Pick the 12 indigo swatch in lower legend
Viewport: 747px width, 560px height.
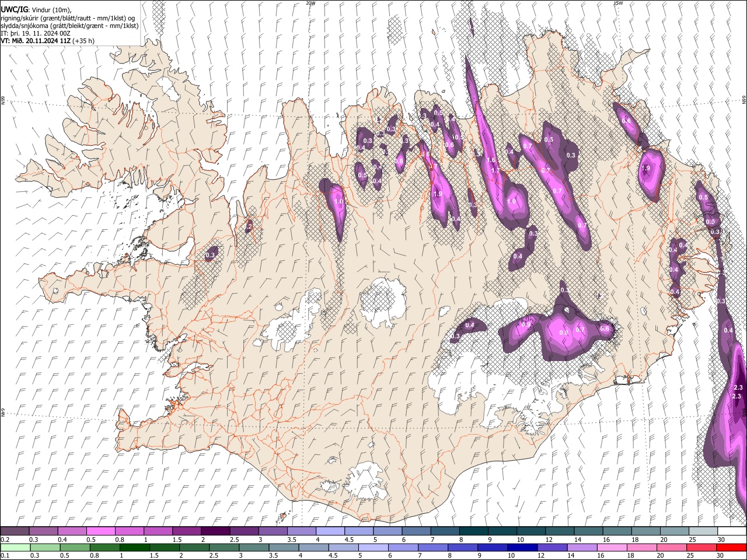(552, 548)
